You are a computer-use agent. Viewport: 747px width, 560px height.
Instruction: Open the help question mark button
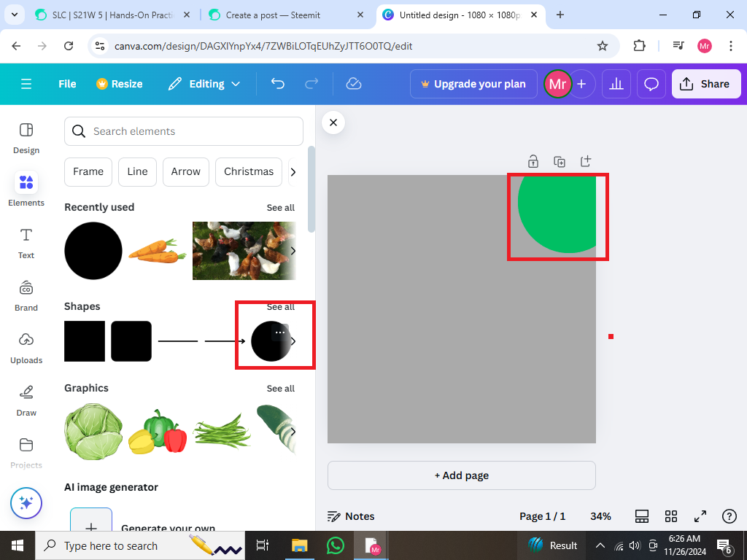(729, 516)
